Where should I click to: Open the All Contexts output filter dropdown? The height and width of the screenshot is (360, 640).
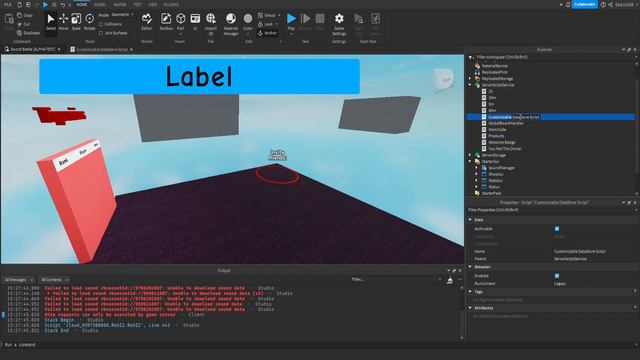click(x=54, y=280)
